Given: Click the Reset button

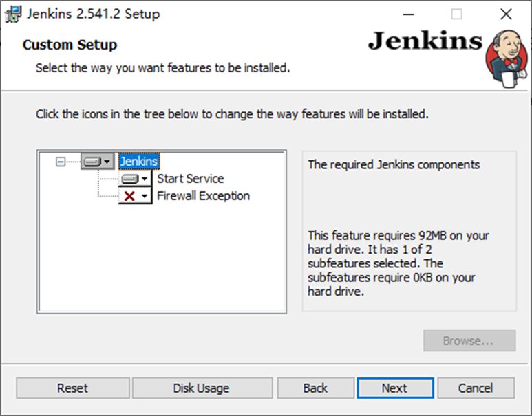Looking at the screenshot, I should tap(72, 388).
